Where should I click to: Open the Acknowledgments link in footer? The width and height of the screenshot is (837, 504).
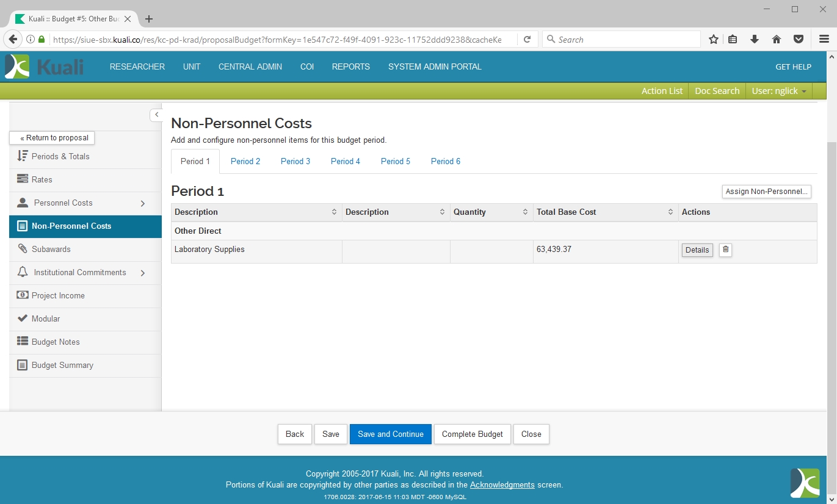pos(502,485)
